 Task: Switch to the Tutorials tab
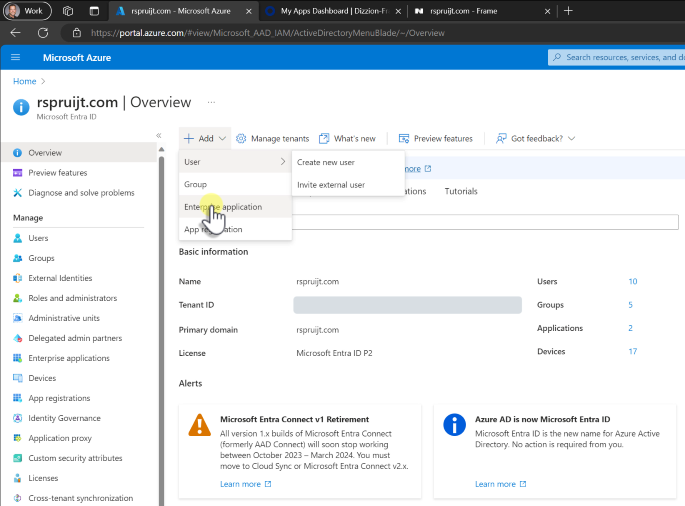coord(461,191)
